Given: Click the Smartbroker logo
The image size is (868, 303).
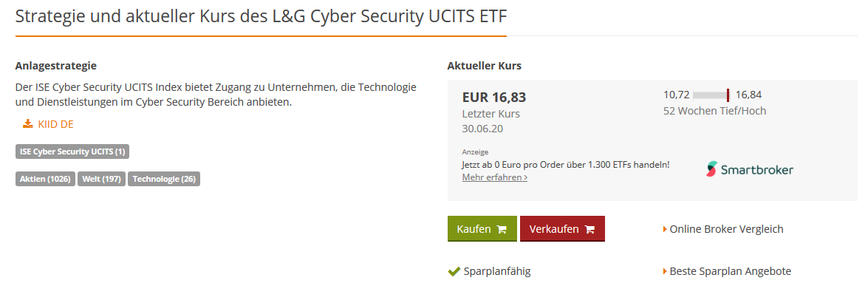Looking at the screenshot, I should pyautogui.click(x=749, y=169).
